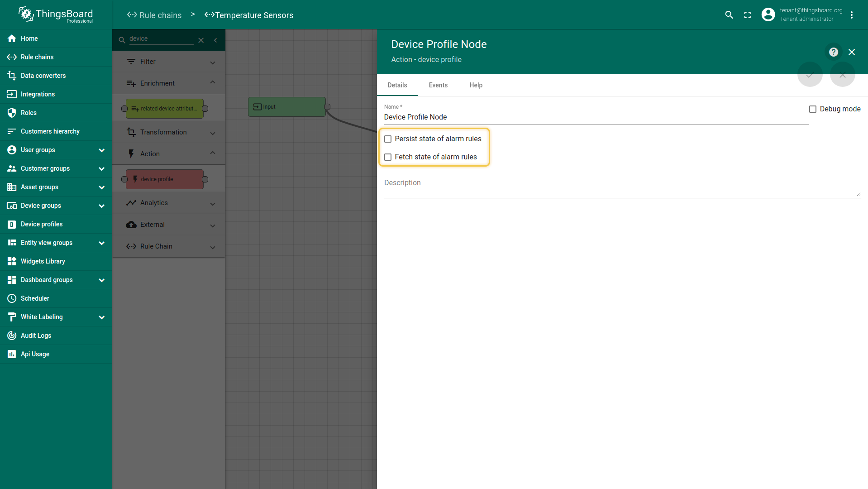
Task: Edit the Name field
Action: (596, 117)
